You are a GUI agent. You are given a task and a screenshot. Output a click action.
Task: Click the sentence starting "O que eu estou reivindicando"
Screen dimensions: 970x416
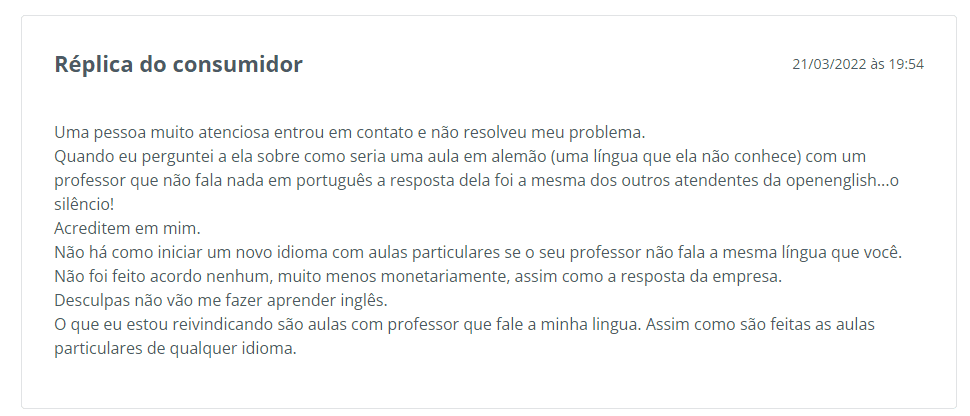click(340, 326)
